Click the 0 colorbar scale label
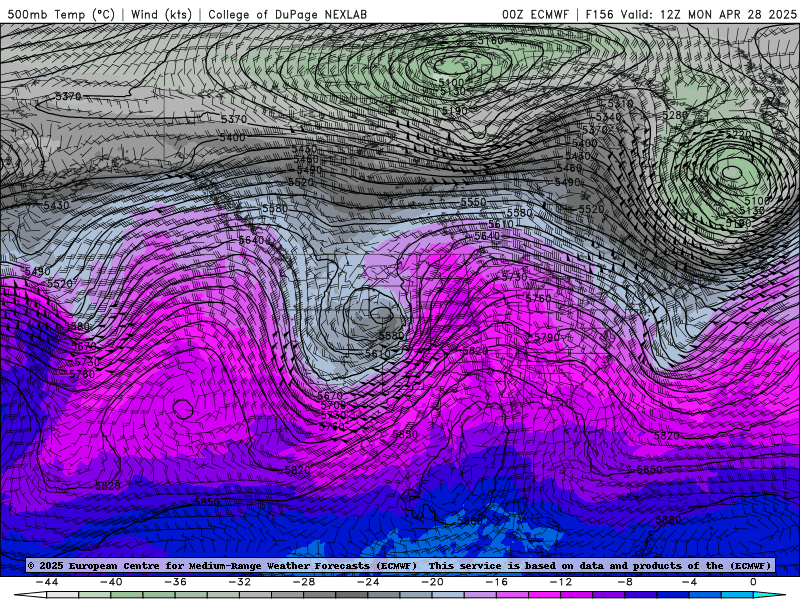 coord(753,582)
